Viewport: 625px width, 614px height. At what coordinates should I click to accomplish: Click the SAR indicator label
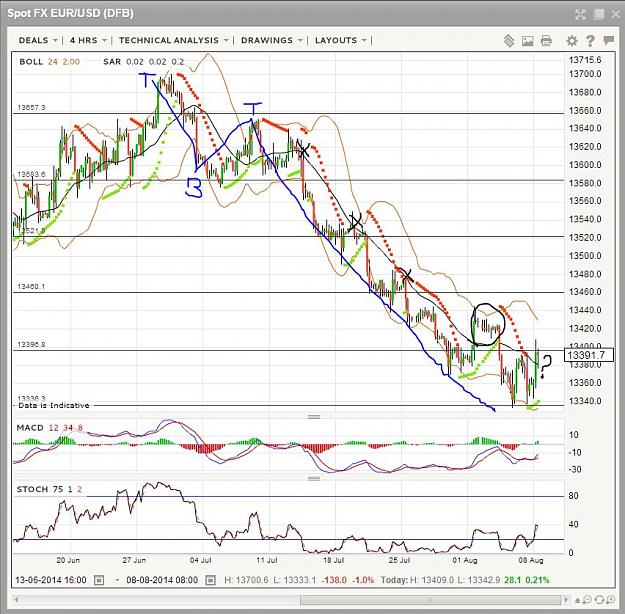tap(112, 62)
